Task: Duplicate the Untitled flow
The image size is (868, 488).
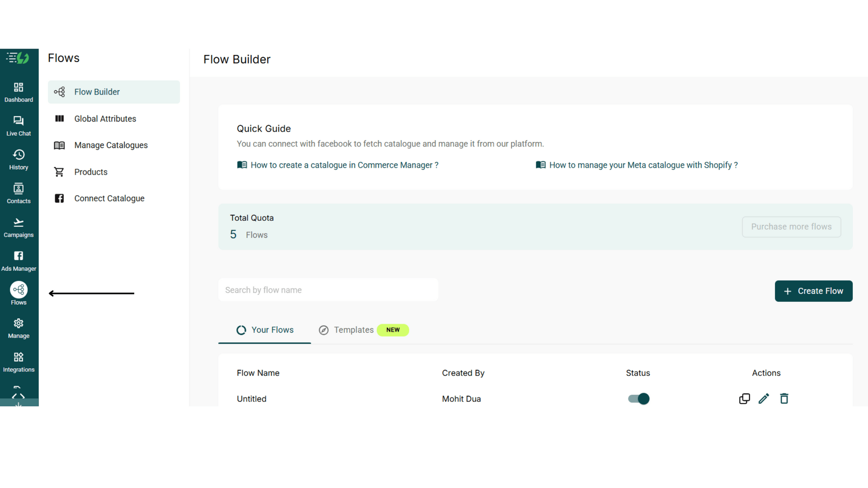Action: (744, 399)
